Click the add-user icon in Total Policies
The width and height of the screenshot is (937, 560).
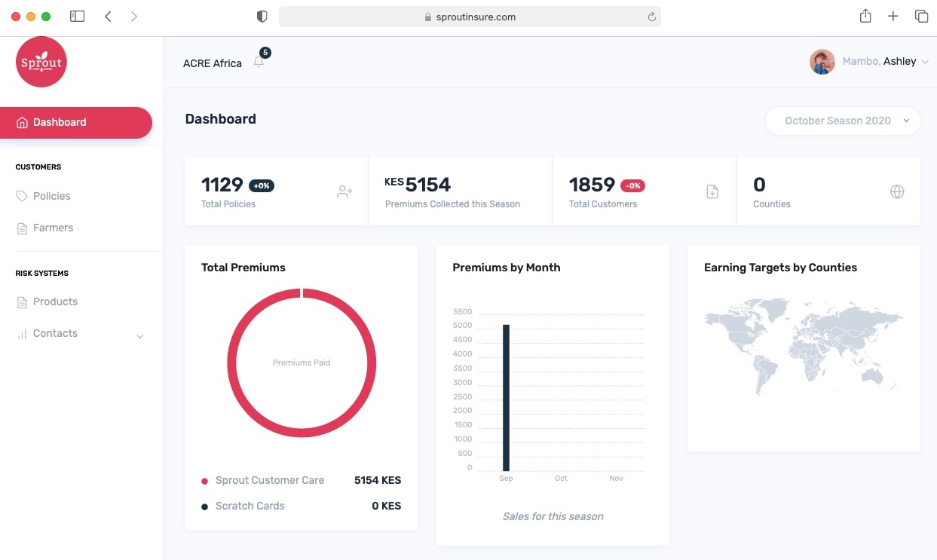point(344,191)
